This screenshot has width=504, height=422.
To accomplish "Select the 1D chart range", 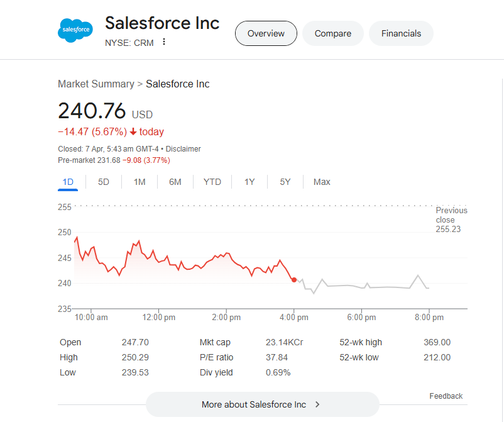I will (x=68, y=182).
